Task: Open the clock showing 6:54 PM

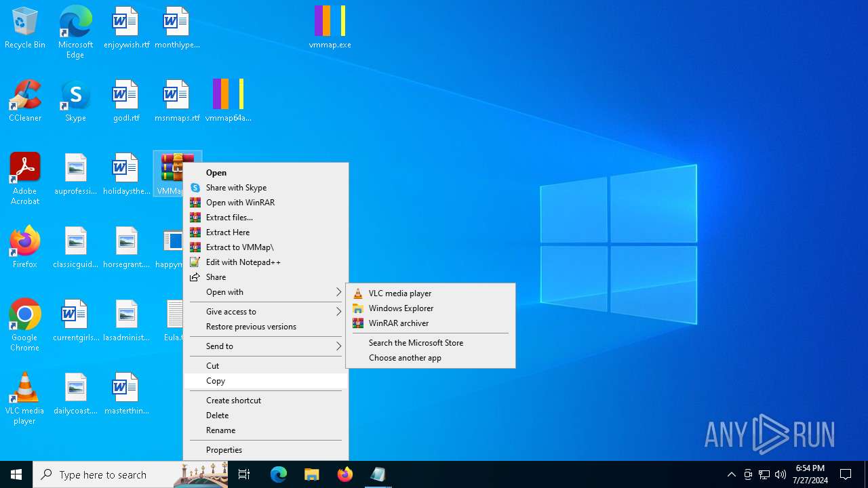Action: click(810, 474)
